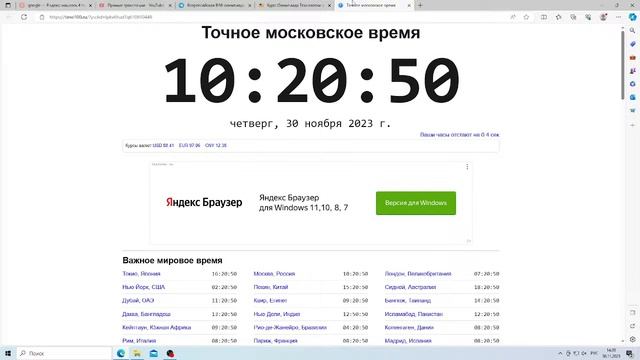Screen dimensions: 640x360
Task: Open Мадрид, Испания time link
Action: tap(408, 340)
